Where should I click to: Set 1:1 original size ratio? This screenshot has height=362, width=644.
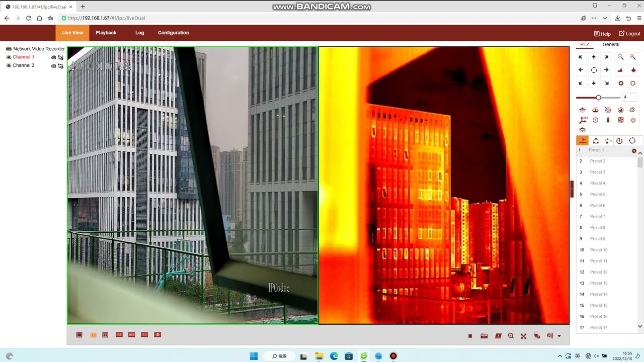[x=144, y=335]
